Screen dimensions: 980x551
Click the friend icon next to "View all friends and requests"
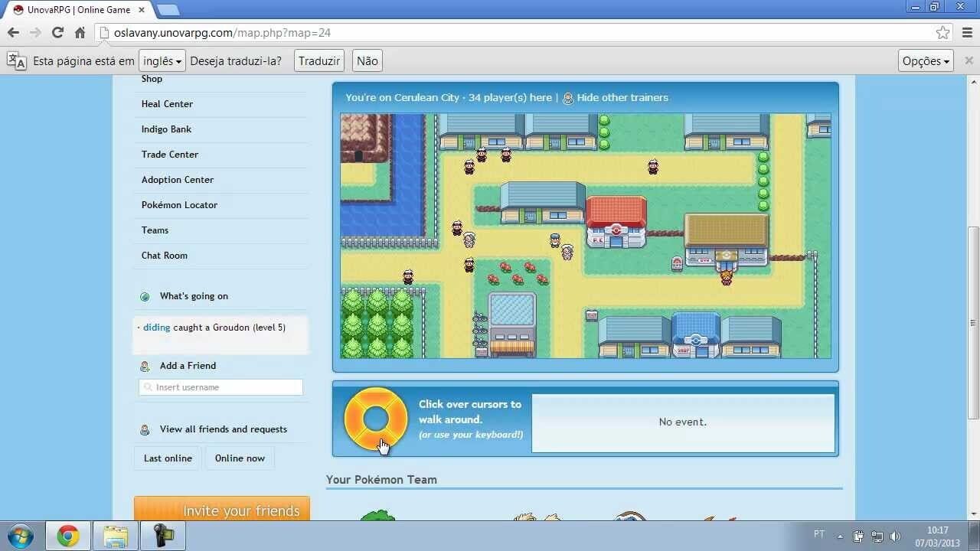coord(145,429)
